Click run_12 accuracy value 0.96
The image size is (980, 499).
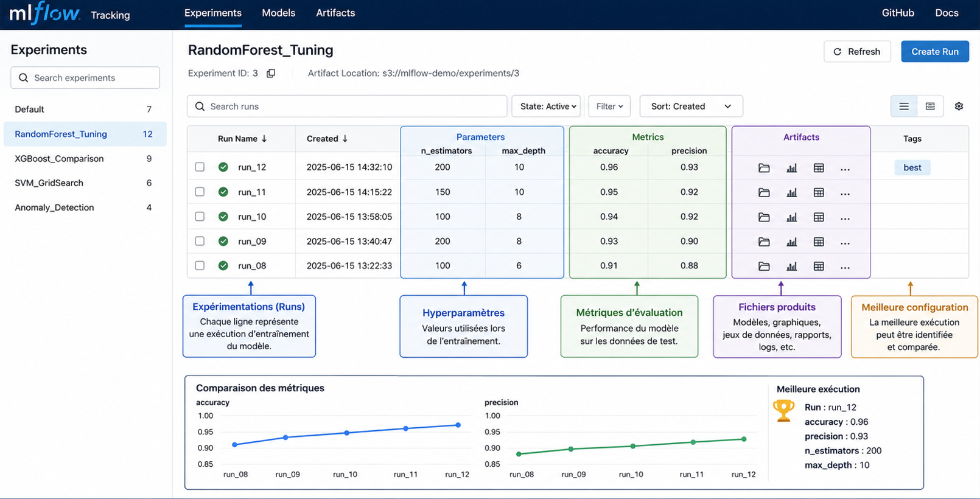(x=609, y=167)
